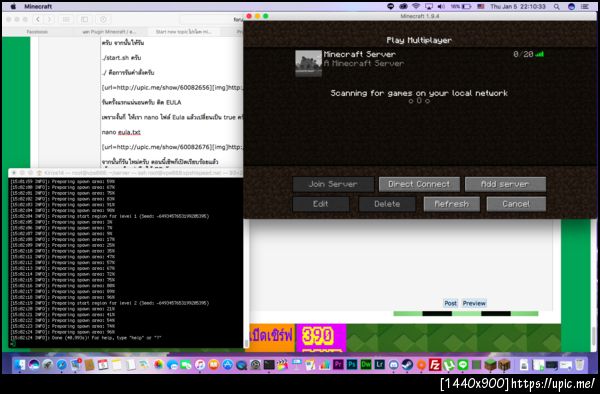The width and height of the screenshot is (600, 394).
Task: Click Safari back navigation arrow
Action: (38, 19)
